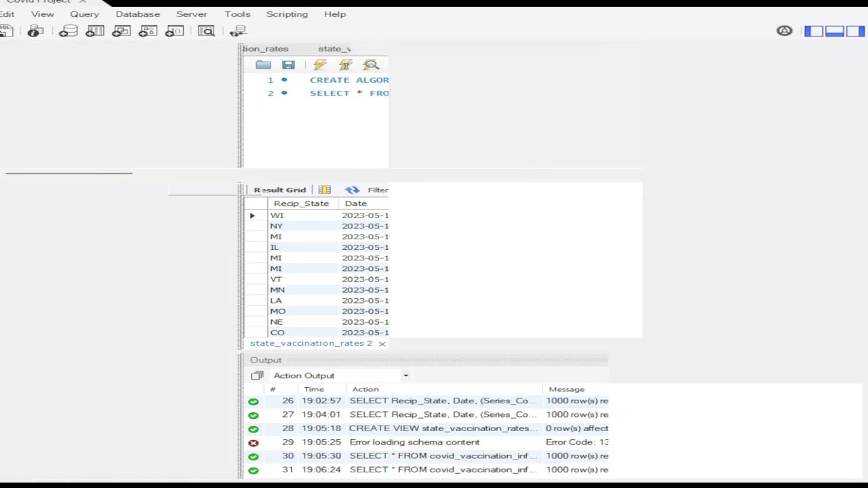Click the Date column header
This screenshot has width=868, height=488.
(x=355, y=203)
